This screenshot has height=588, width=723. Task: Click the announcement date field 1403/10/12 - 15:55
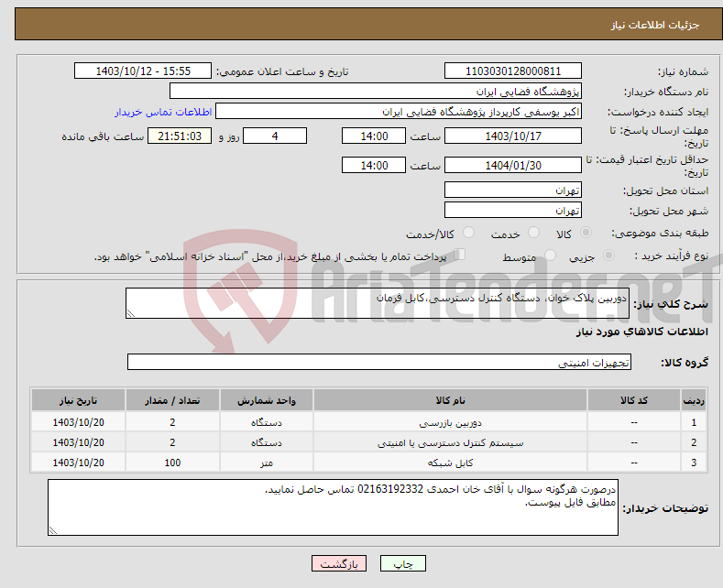(143, 71)
